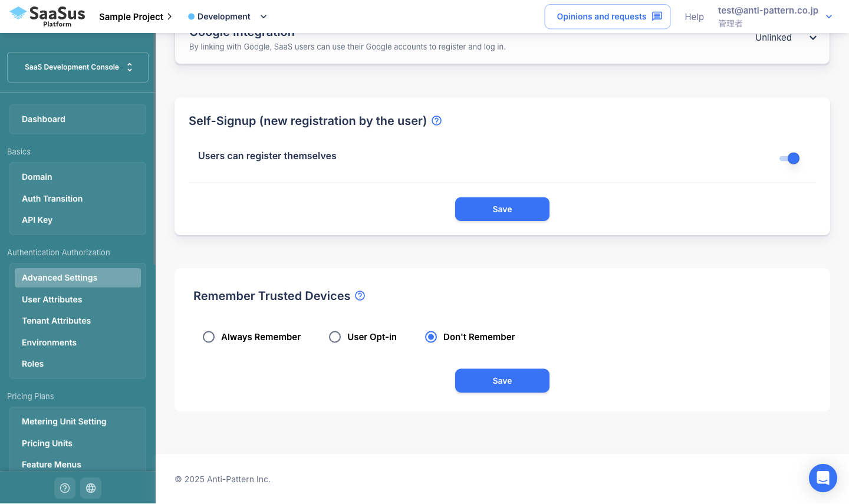Click the SaaSus Platform logo

pos(48,16)
